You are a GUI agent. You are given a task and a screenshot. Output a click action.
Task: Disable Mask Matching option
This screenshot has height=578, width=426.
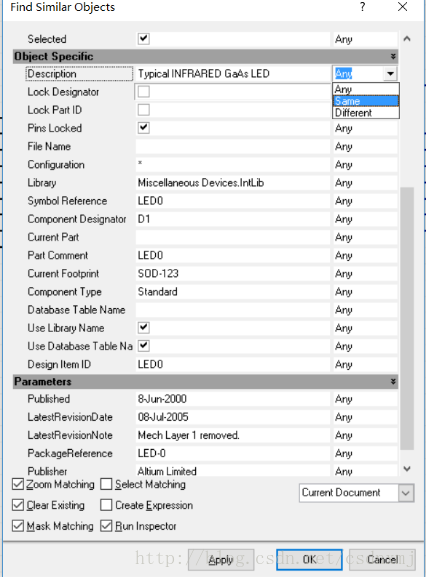click(x=18, y=526)
